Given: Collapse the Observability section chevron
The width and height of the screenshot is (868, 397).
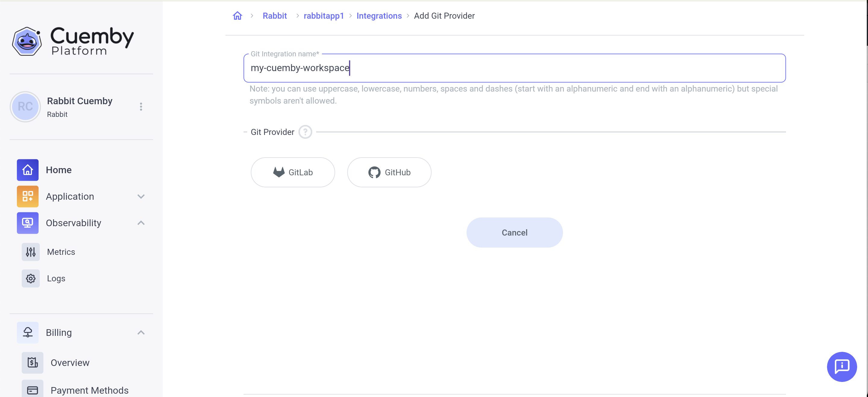Looking at the screenshot, I should coord(141,223).
